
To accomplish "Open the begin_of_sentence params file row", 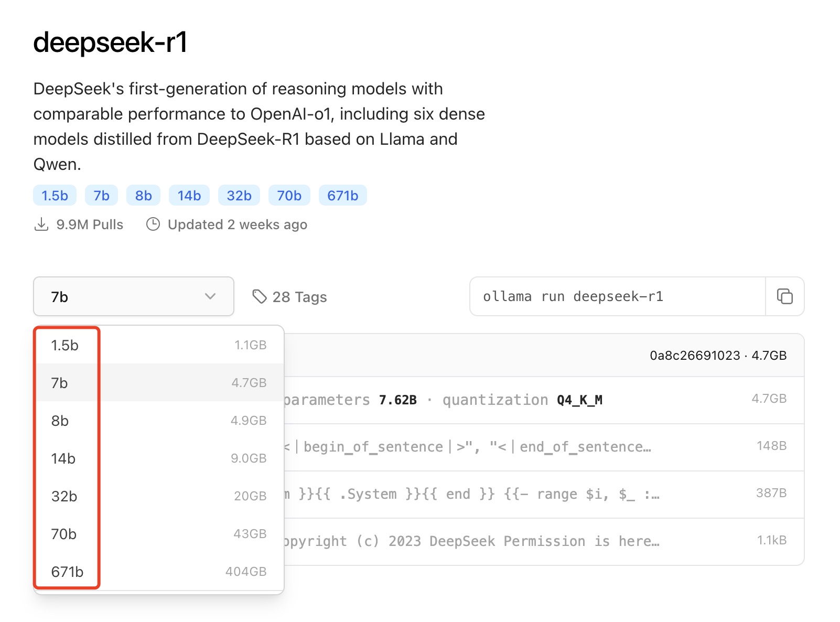I will (x=544, y=447).
